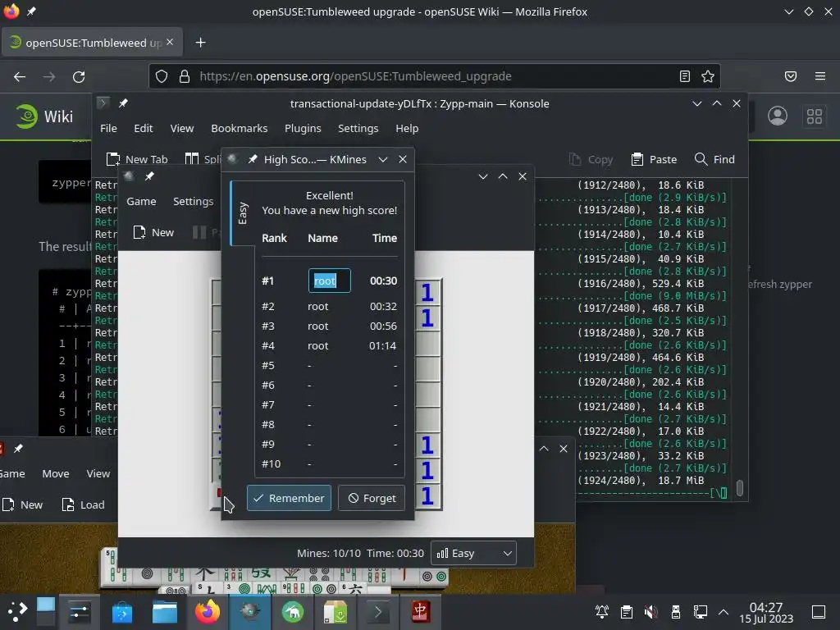Viewport: 840px width, 630px height.
Task: Open clipboard icon in system tray
Action: click(626, 612)
